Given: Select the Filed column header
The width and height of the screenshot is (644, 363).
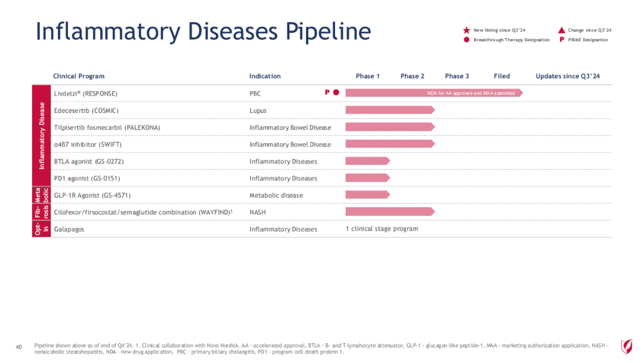Looking at the screenshot, I should coord(501,76).
